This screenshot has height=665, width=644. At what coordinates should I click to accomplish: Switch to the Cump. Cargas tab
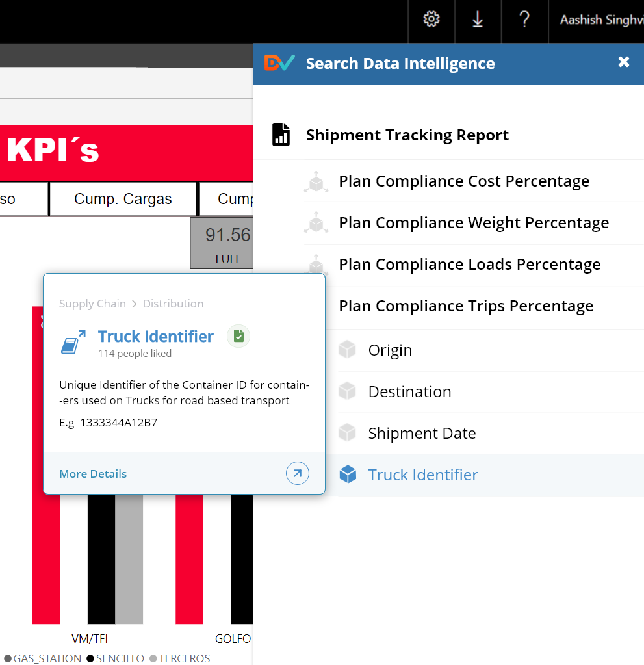[123, 199]
